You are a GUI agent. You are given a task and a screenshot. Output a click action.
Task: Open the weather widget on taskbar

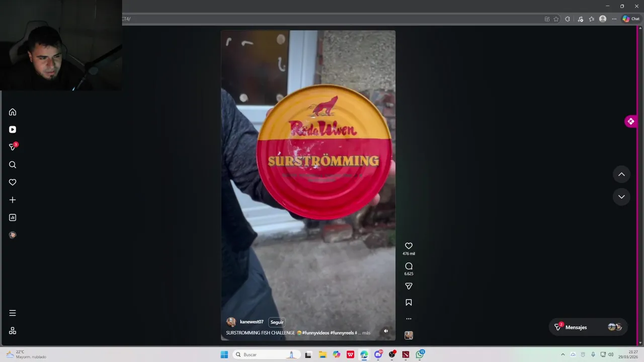26,354
